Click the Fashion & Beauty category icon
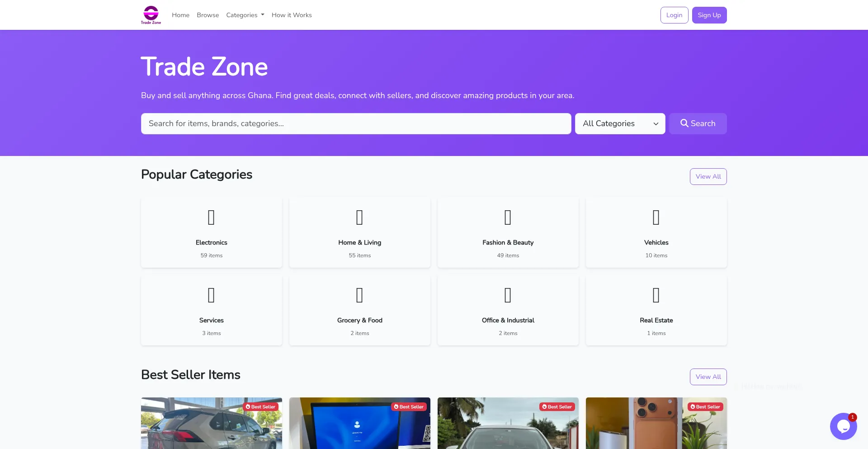868x449 pixels. click(508, 217)
